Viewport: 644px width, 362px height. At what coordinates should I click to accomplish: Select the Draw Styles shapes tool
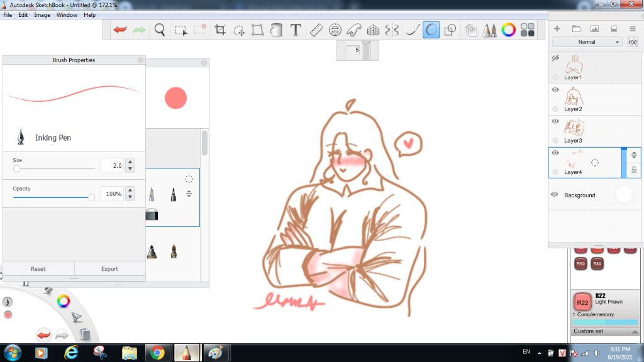click(450, 30)
